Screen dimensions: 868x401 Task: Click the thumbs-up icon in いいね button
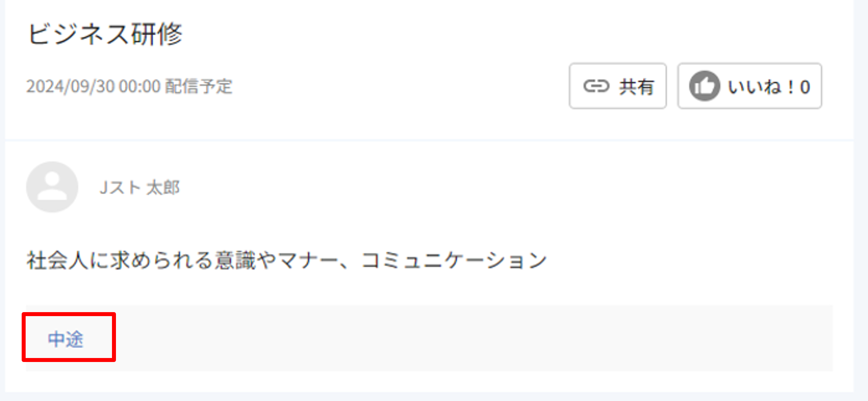click(704, 86)
